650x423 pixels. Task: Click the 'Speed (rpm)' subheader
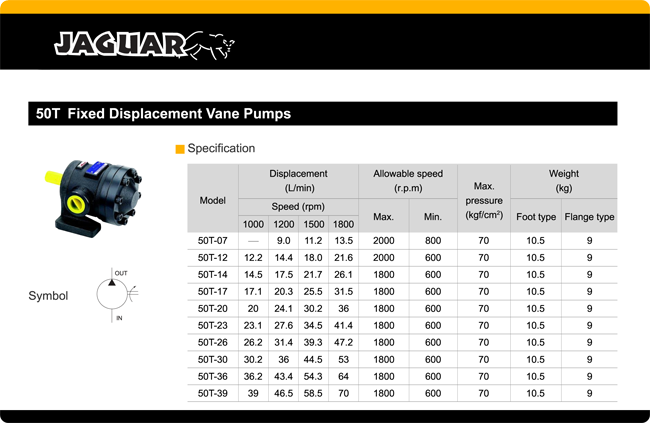click(298, 207)
